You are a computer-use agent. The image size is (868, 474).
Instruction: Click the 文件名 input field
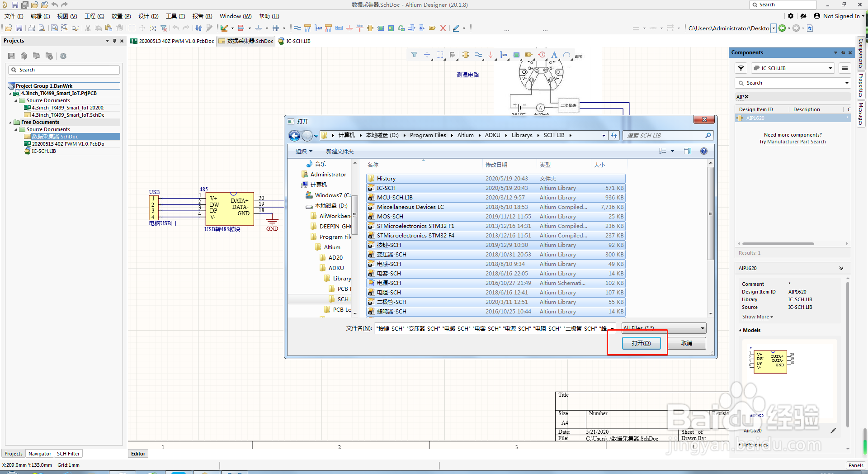[495, 329]
